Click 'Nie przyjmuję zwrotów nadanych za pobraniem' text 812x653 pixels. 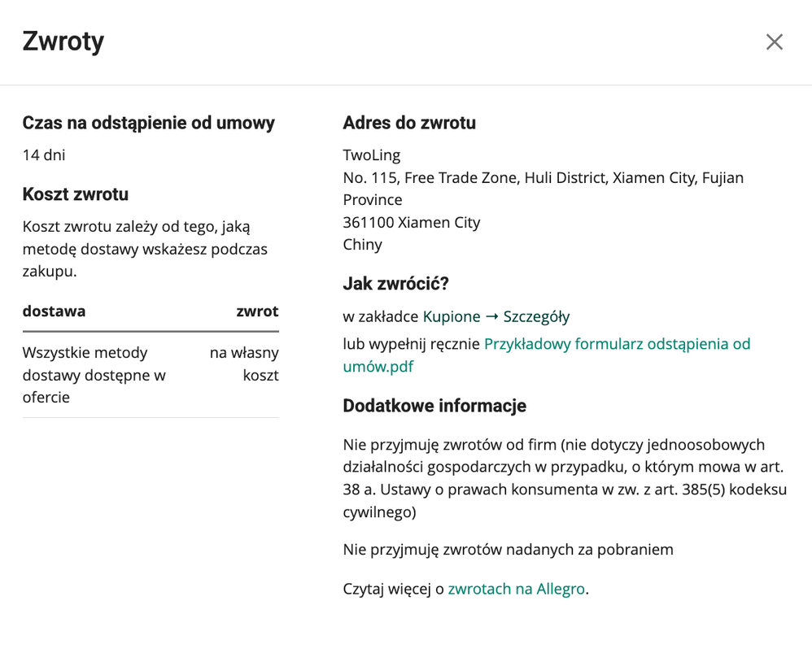[x=508, y=550]
